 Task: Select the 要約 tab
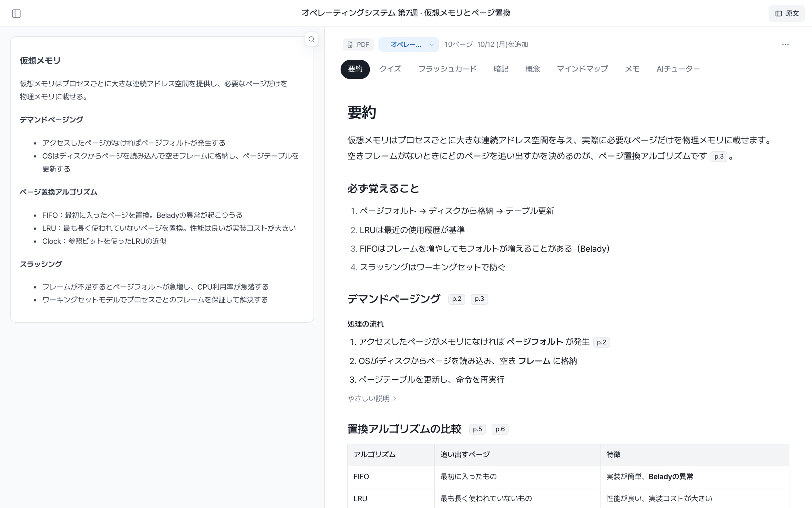point(355,69)
